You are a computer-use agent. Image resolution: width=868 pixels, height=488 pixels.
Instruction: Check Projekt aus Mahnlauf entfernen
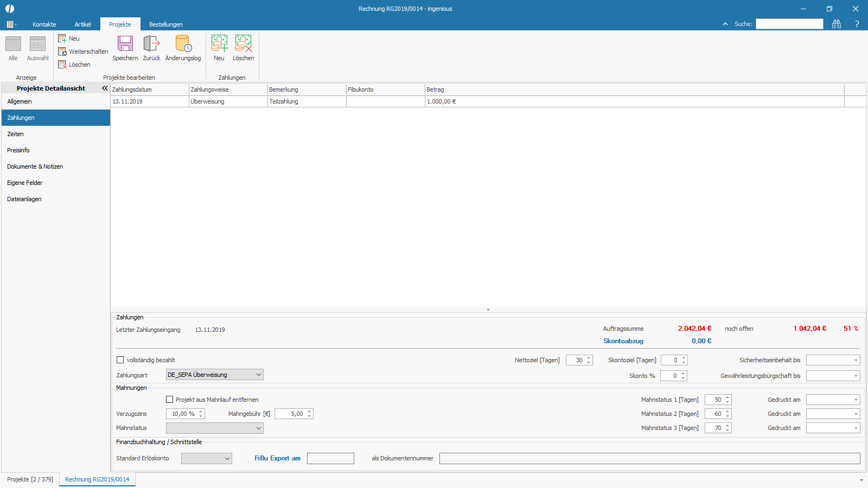(170, 399)
